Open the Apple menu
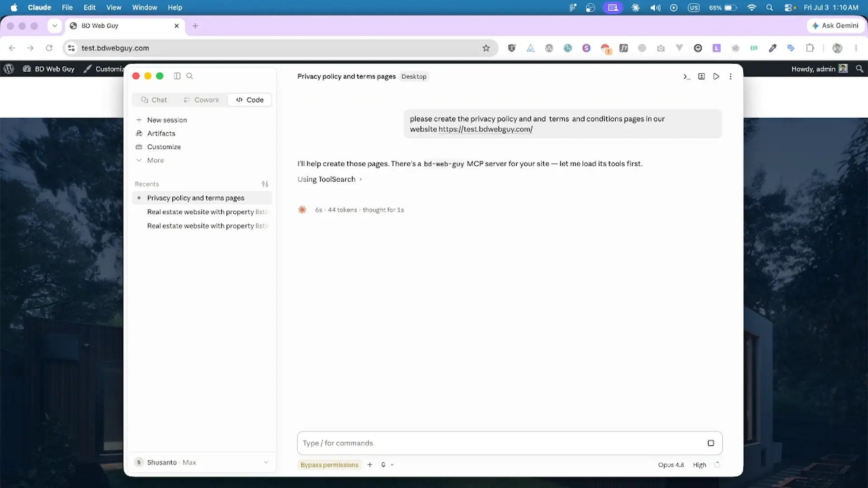The width and height of the screenshot is (868, 488). (x=14, y=8)
